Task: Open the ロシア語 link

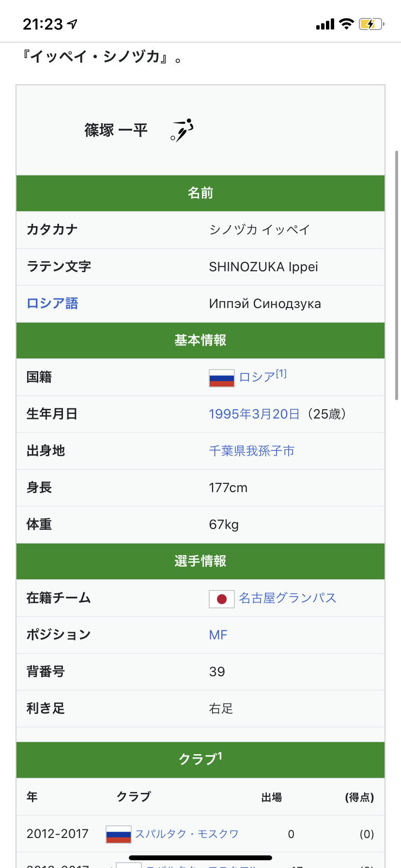Action: point(52,304)
